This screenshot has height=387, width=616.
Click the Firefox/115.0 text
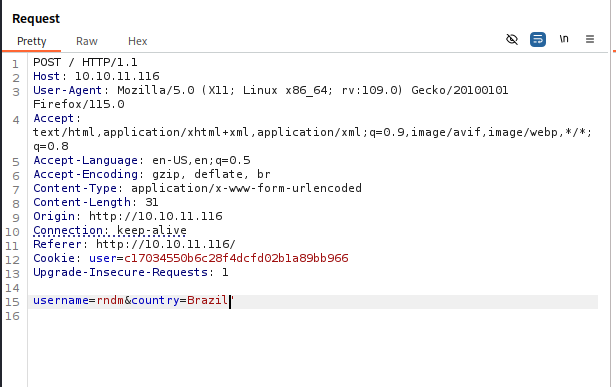pyautogui.click(x=79, y=104)
